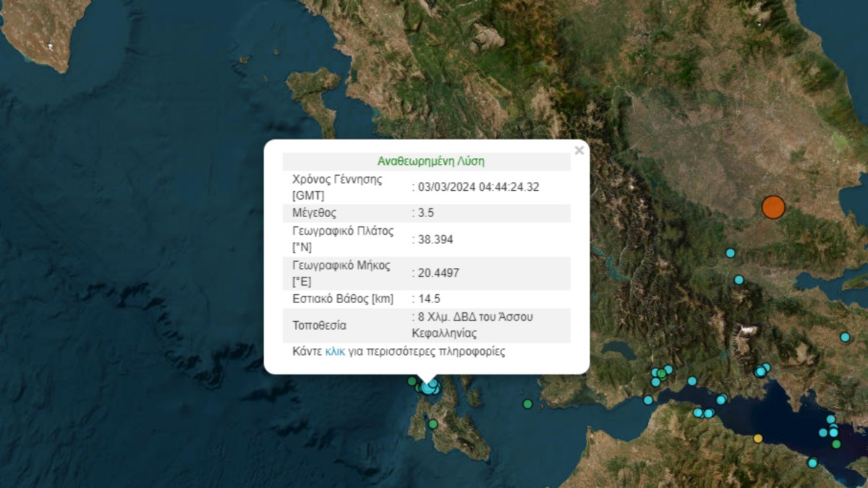The height and width of the screenshot is (488, 868).
Task: Click the bottom-most cyan marker at lower right
Action: (x=812, y=463)
